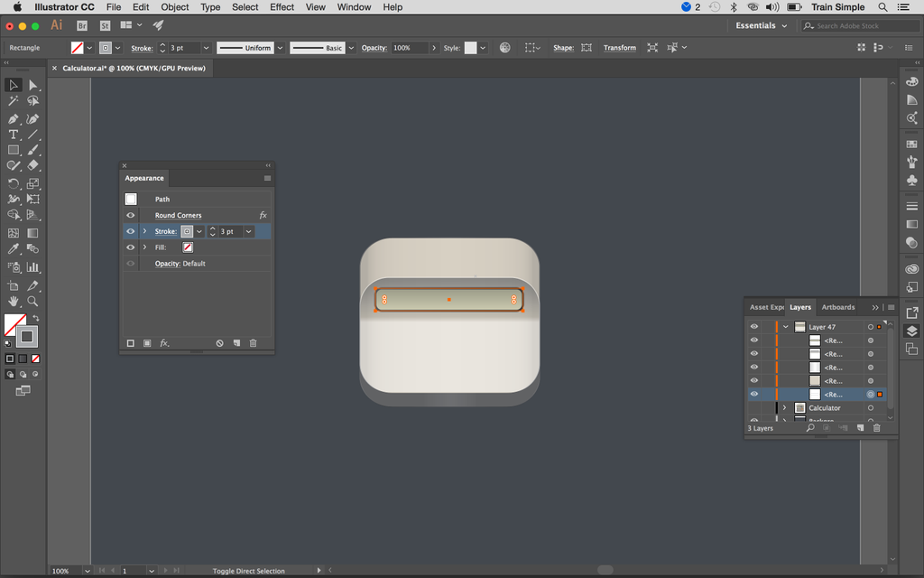The width and height of the screenshot is (924, 578).
Task: Activate the Rectangle tool
Action: (13, 150)
